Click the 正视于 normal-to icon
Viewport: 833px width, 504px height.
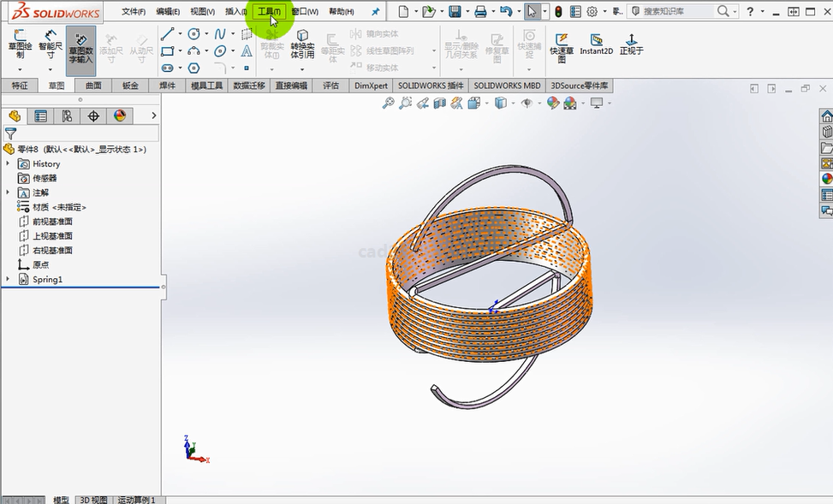[x=631, y=41]
